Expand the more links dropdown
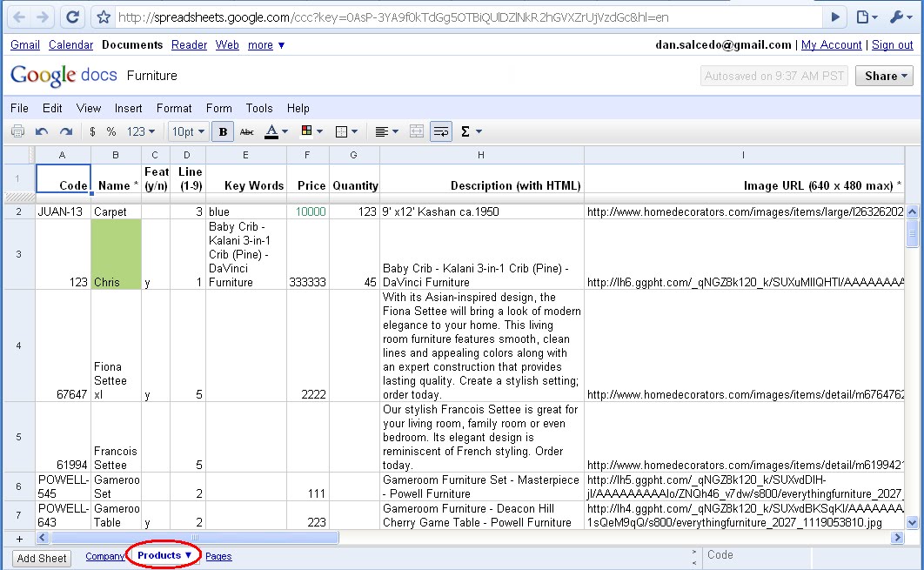 point(265,44)
